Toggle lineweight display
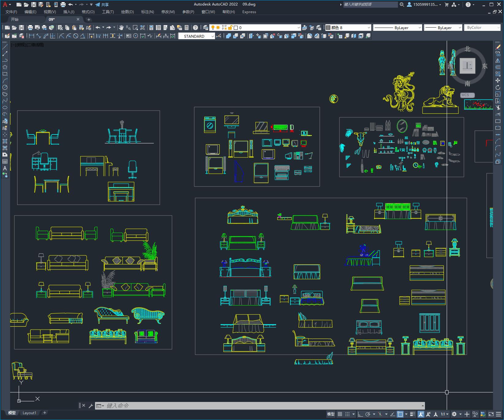504x420 pixels. pyautogui.click(x=413, y=414)
